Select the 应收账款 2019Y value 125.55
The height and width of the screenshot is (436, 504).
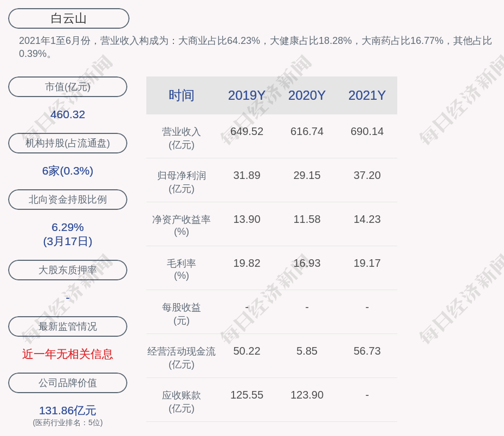247,395
